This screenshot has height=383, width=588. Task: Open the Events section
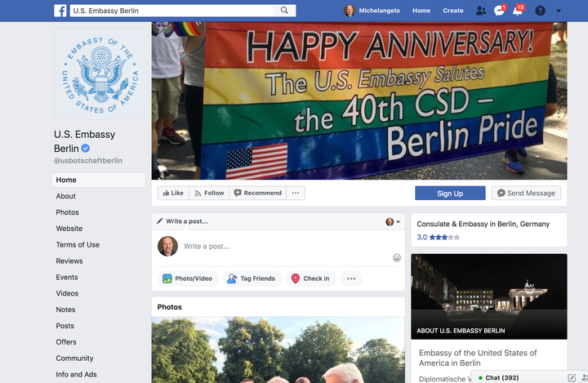point(67,277)
